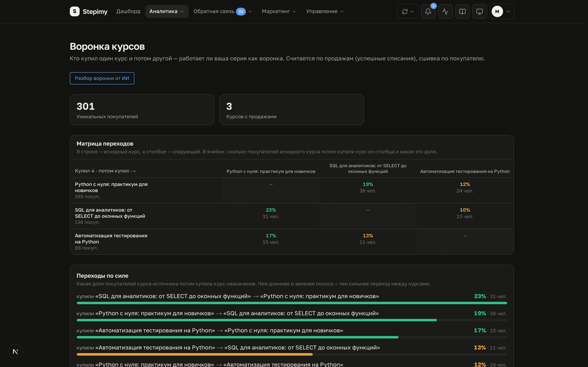Click the M user avatar
The height and width of the screenshot is (367, 588).
click(x=497, y=11)
